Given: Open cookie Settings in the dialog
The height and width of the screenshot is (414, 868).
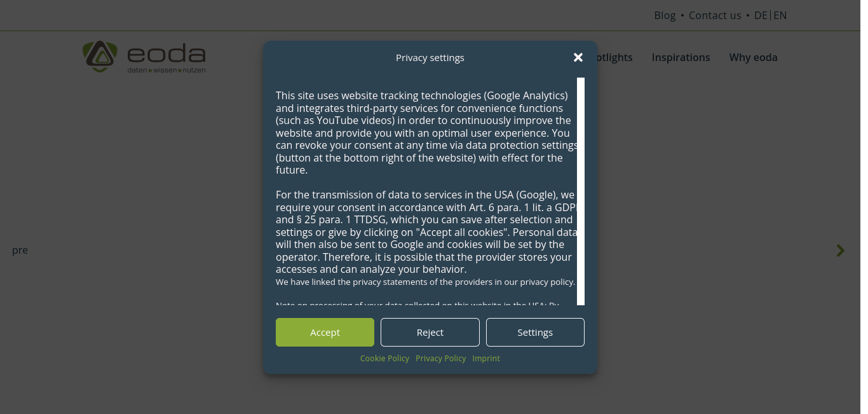Looking at the screenshot, I should [535, 333].
